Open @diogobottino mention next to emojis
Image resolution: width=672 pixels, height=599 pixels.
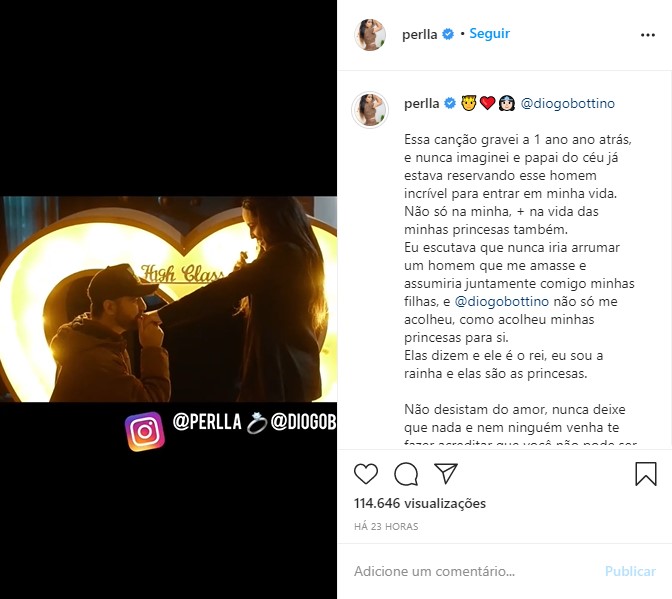pos(567,104)
